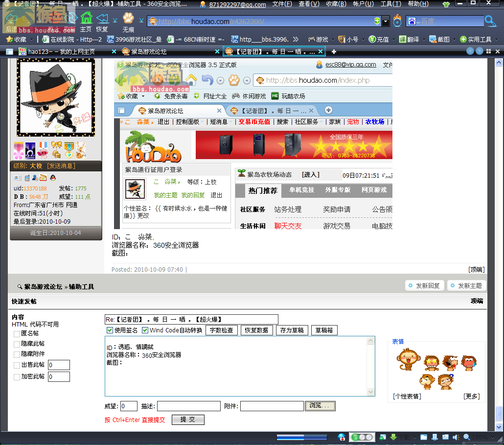
Task: Expand the 游戏 bookmark bar dropdown
Action: [x=333, y=40]
